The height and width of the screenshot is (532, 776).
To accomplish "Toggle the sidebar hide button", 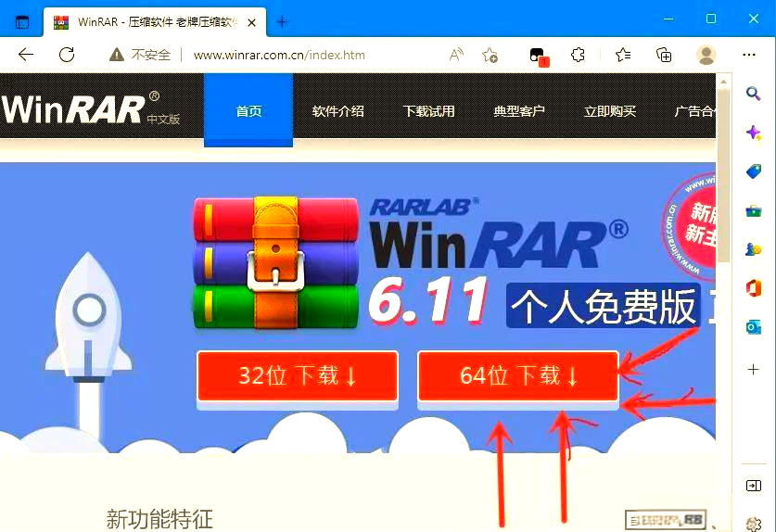I will [753, 486].
